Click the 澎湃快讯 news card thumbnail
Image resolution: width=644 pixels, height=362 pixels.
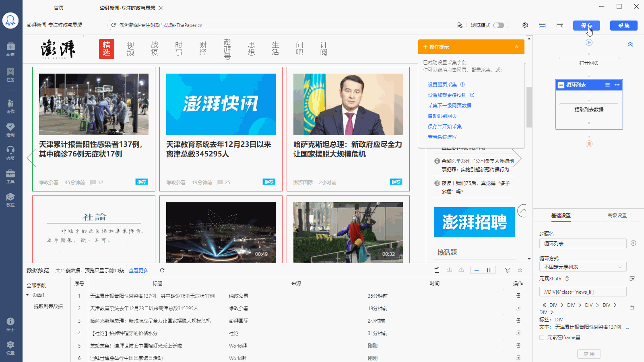[x=221, y=104]
